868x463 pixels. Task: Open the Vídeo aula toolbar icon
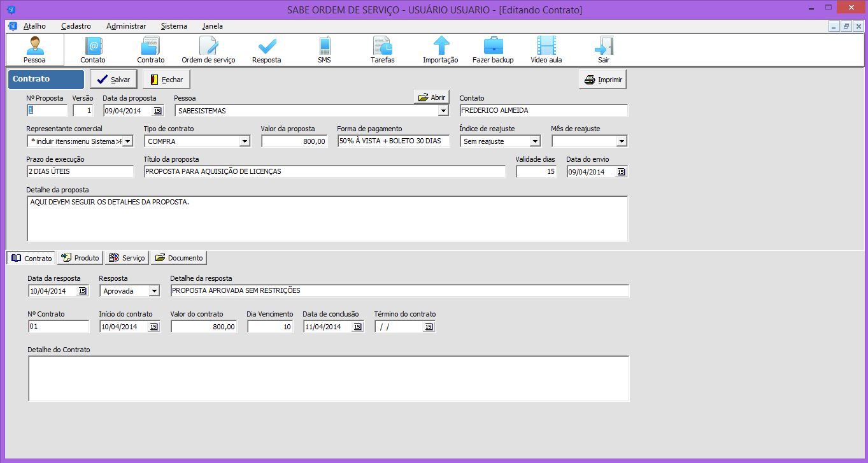pyautogui.click(x=546, y=50)
